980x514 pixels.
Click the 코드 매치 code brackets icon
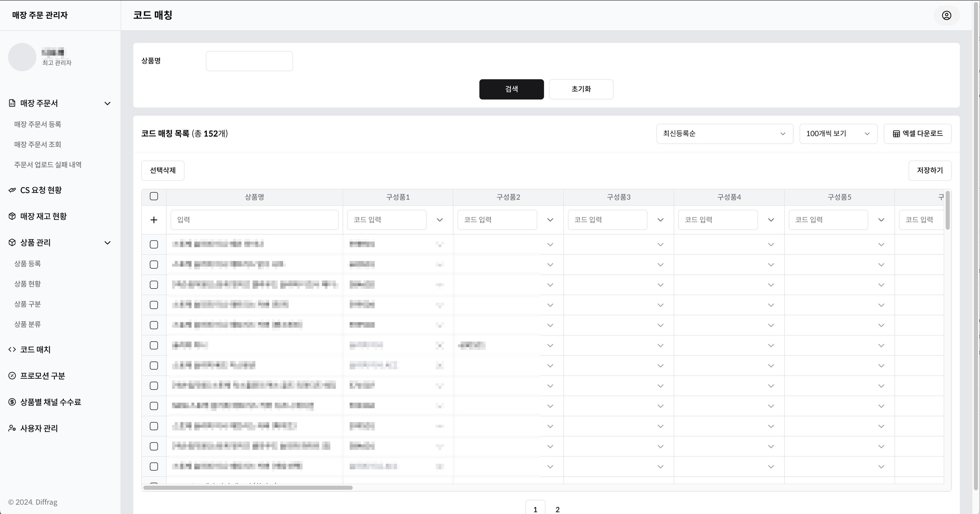click(12, 350)
